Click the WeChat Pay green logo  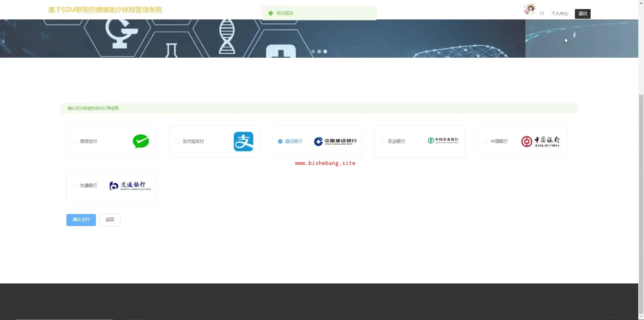[141, 141]
